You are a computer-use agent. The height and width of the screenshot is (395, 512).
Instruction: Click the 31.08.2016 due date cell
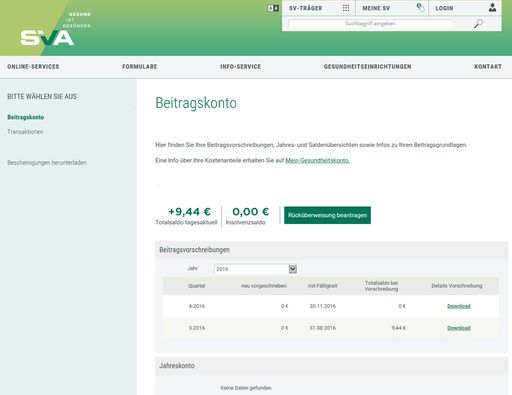(x=323, y=328)
